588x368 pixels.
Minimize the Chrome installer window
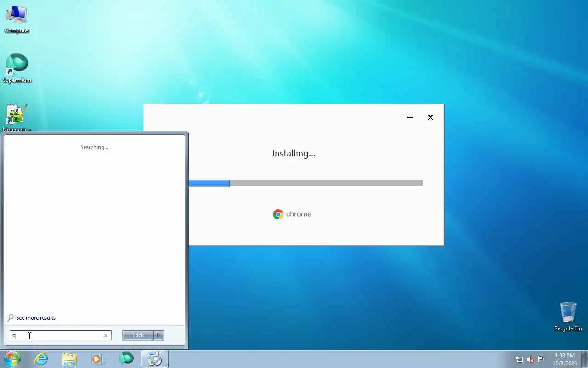410,117
